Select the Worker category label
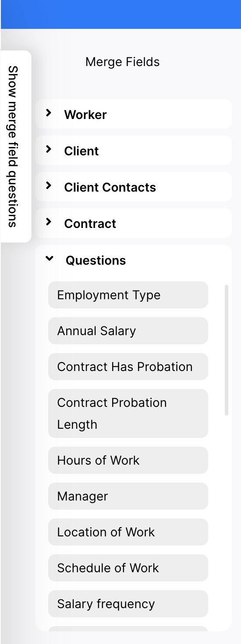Screen dimensions: 241x644 [85, 115]
